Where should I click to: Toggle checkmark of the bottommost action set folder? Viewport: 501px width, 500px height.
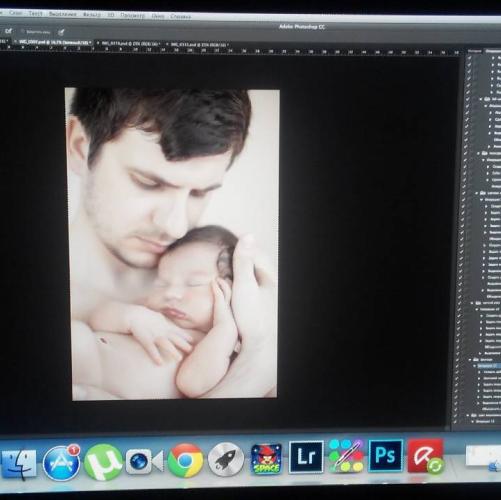(x=455, y=415)
